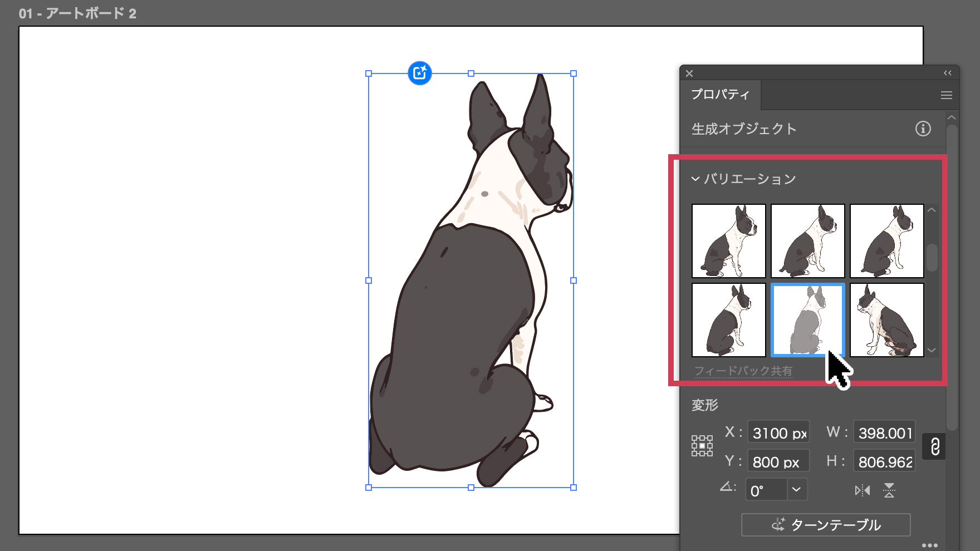Switch to the プロパティ tab
The image size is (980, 551).
point(720,95)
